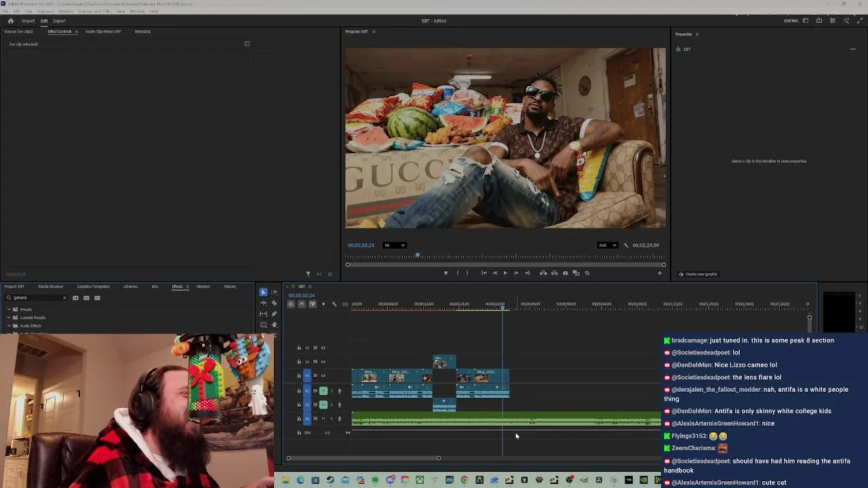Image resolution: width=868 pixels, height=488 pixels.
Task: Select the Razor tool
Action: [x=274, y=303]
